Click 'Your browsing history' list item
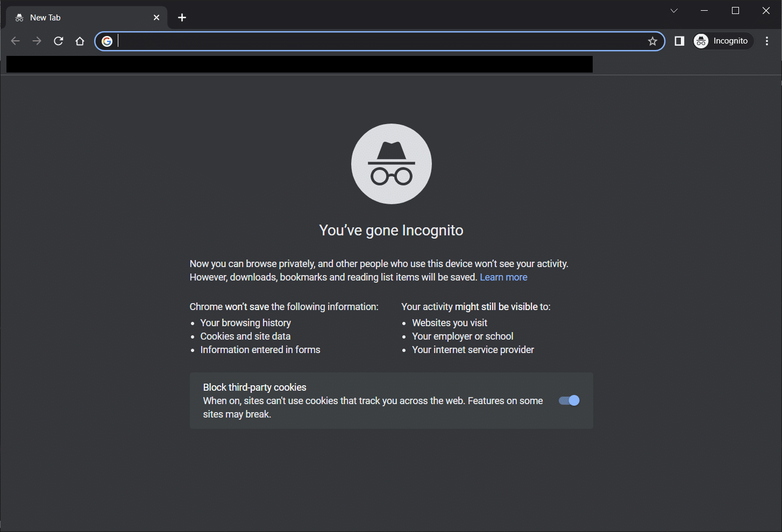Screen dimensions: 782x532 [246, 323]
